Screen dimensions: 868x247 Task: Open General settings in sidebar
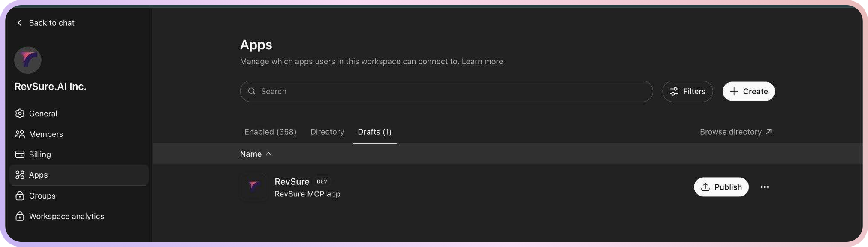79,113
